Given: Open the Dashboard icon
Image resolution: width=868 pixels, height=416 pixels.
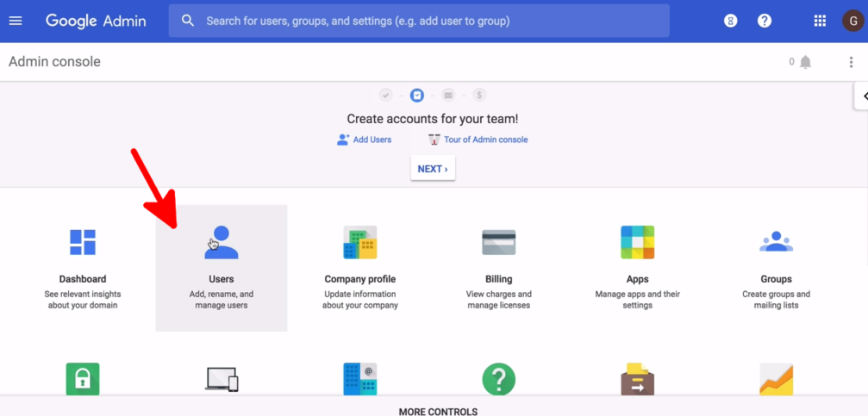Looking at the screenshot, I should click(x=83, y=242).
